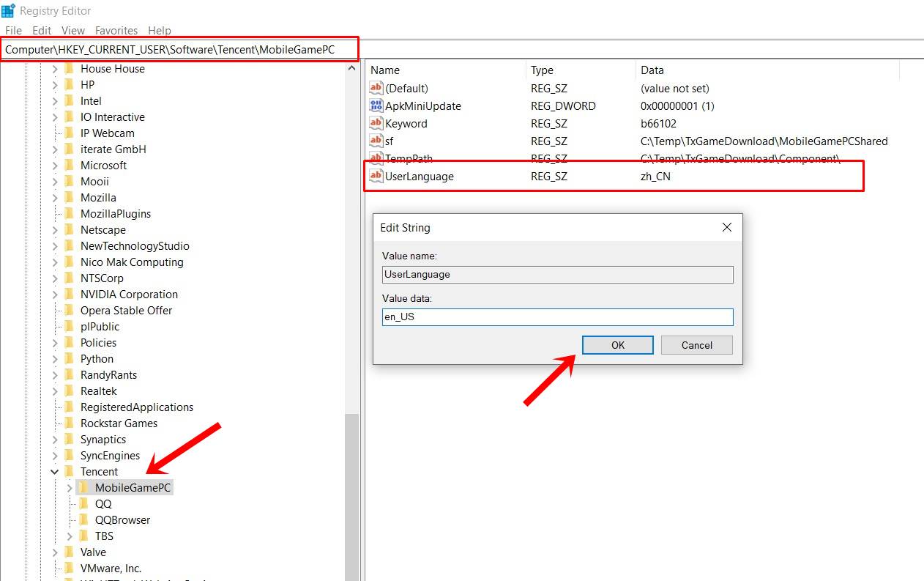The width and height of the screenshot is (924, 581).
Task: Click the tree pane vertical scrollbar thumb
Action: point(351,498)
